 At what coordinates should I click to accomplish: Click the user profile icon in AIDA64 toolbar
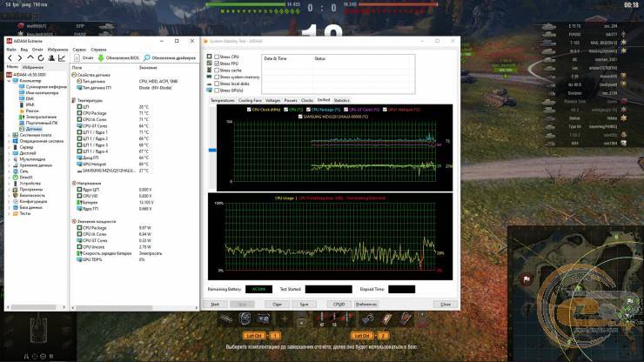pyautogui.click(x=51, y=58)
